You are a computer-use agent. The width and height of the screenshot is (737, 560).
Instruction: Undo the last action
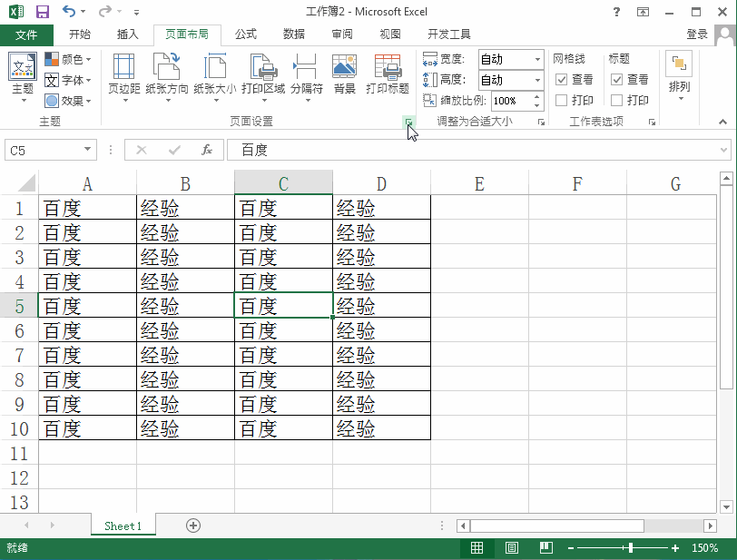coord(69,11)
